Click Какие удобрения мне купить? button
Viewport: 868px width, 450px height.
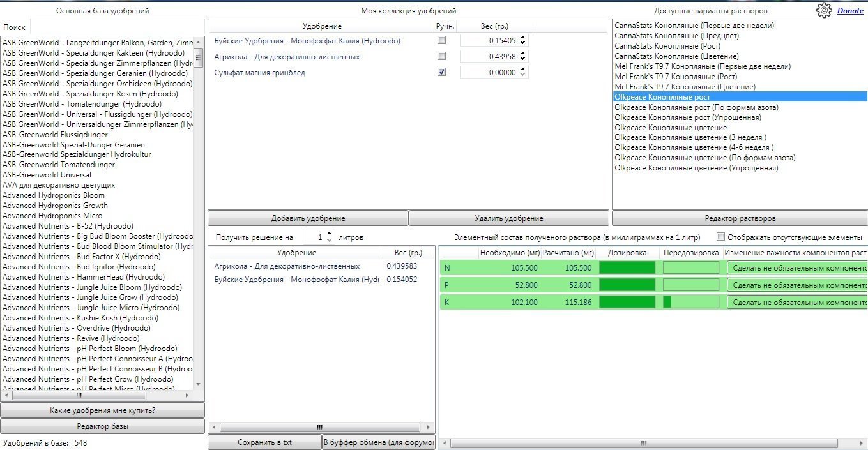[103, 410]
